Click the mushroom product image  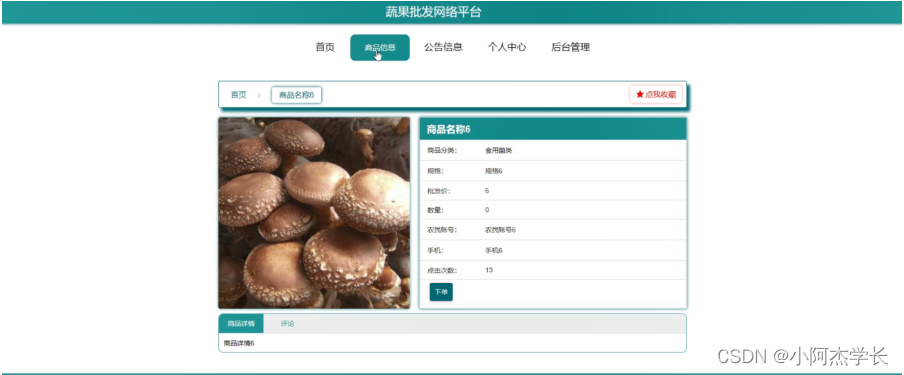314,213
